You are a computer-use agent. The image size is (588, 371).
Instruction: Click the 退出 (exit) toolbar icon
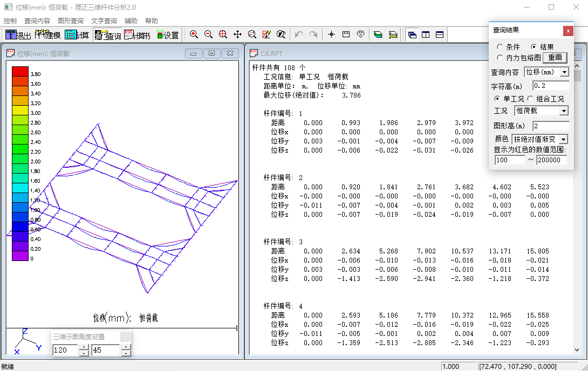coord(18,35)
